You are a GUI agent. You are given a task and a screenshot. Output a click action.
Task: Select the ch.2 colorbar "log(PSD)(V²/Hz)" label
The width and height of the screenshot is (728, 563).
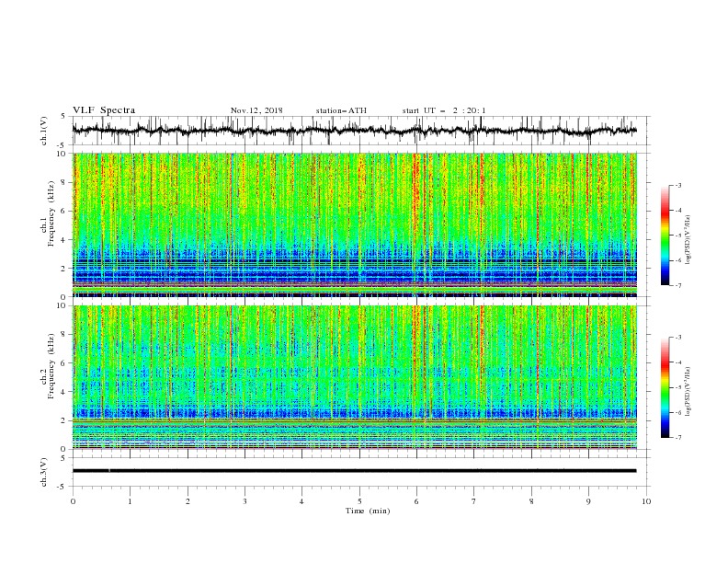coord(688,392)
